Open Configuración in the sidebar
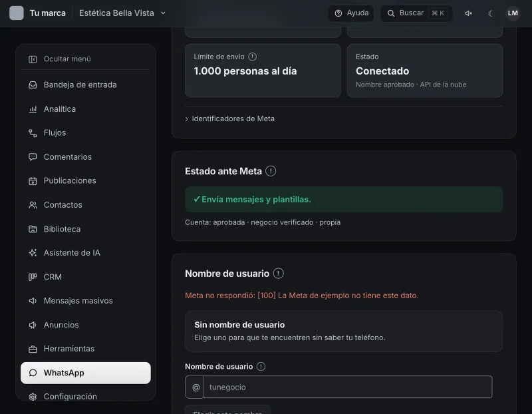 [86, 396]
